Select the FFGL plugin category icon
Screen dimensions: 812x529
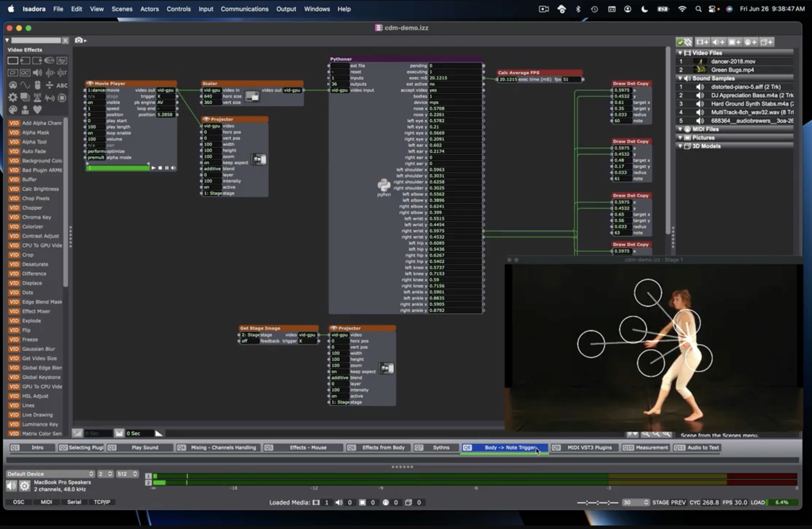click(62, 61)
